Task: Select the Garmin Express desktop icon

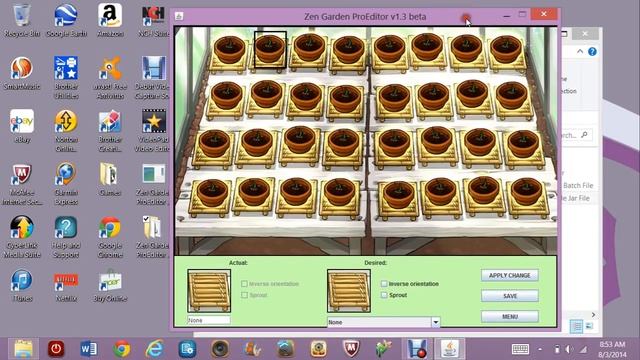Action: [66, 184]
